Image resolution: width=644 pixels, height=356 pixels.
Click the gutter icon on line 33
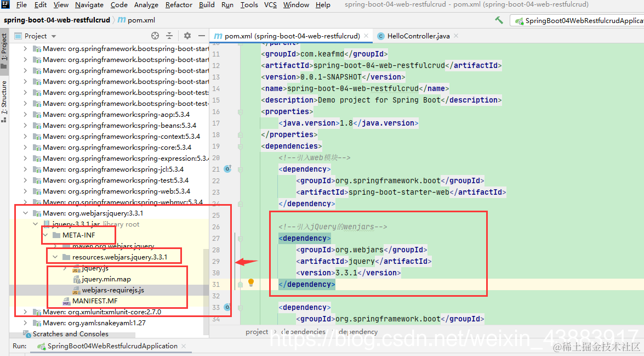point(227,307)
